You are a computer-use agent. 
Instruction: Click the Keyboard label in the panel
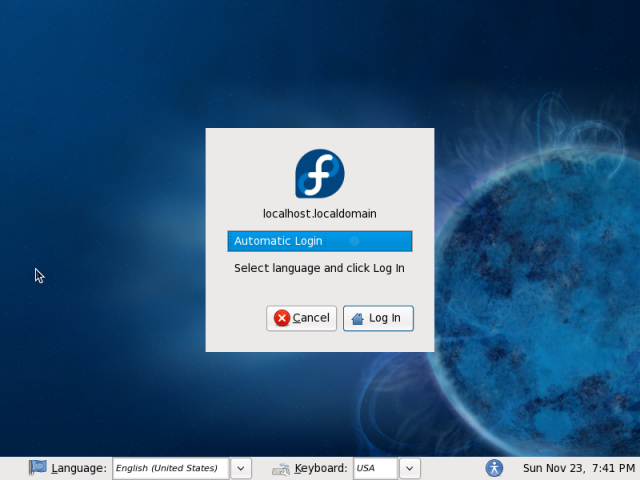point(322,468)
